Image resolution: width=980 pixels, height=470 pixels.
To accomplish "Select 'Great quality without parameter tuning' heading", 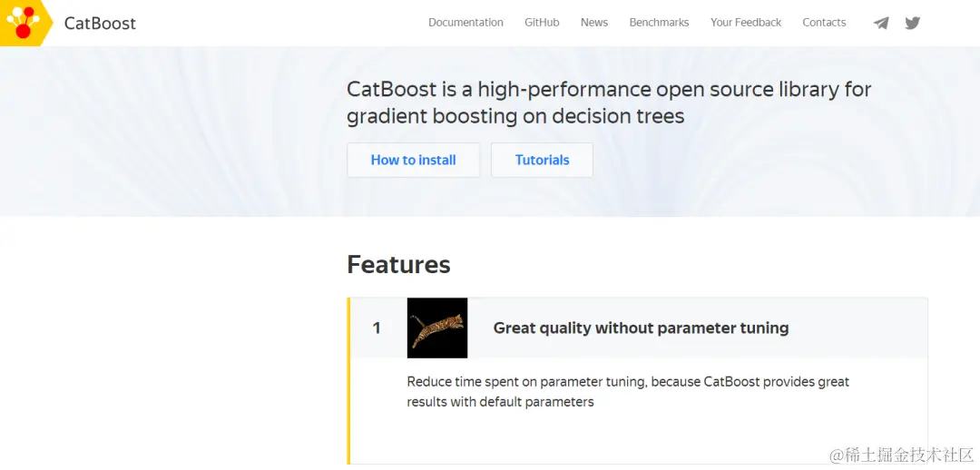I will [x=641, y=328].
